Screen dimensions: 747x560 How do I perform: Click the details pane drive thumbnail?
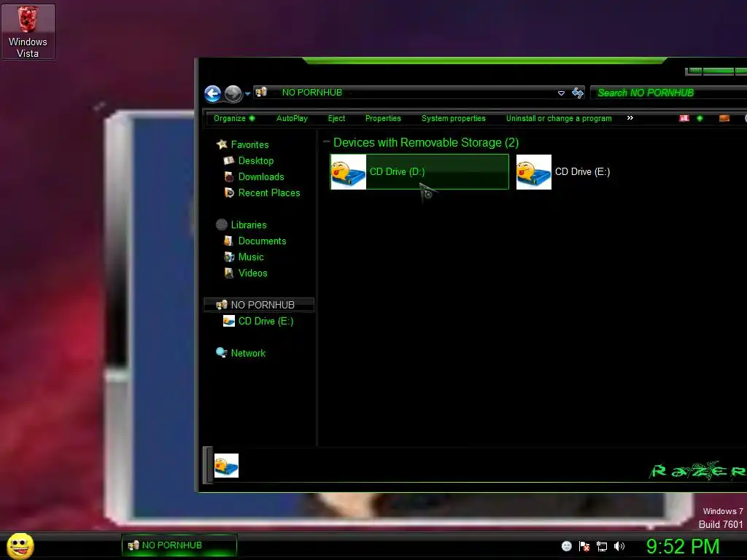pos(226,466)
